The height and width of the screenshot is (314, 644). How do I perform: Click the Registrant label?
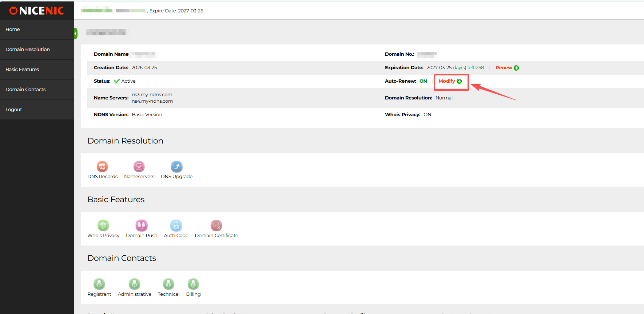pyautogui.click(x=99, y=294)
